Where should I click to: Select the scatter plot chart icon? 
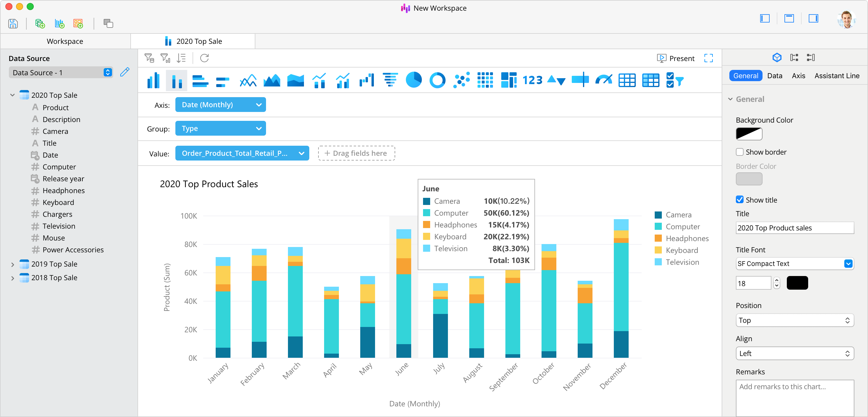click(x=461, y=80)
